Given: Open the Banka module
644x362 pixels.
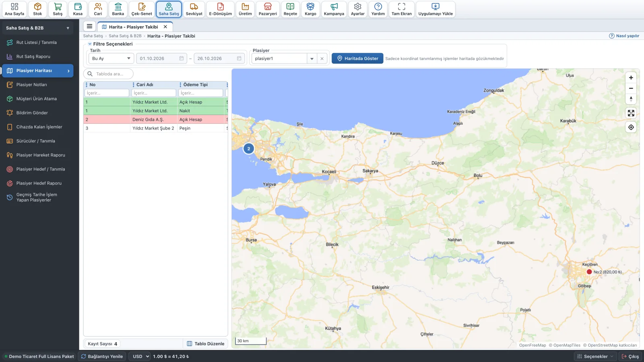Looking at the screenshot, I should tap(118, 9).
